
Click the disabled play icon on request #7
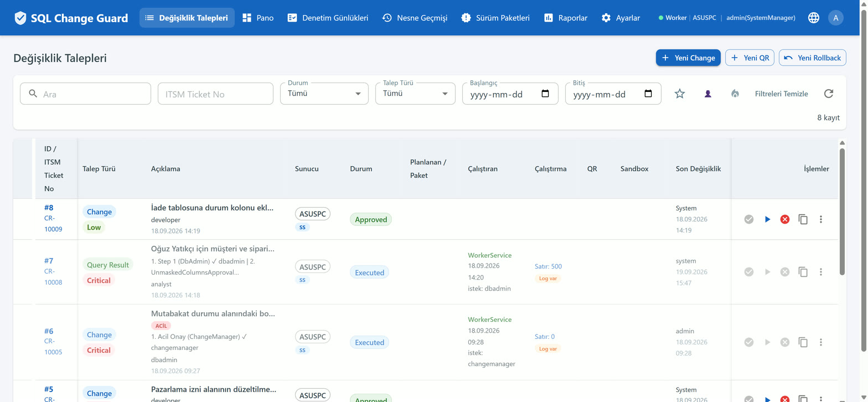pos(767,272)
